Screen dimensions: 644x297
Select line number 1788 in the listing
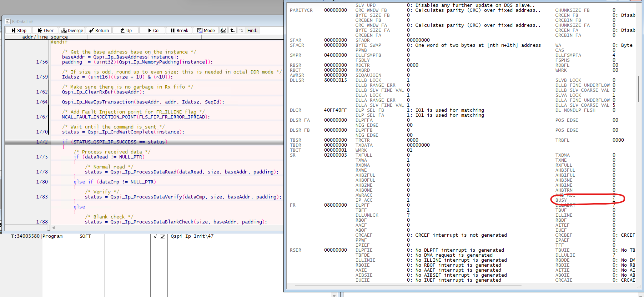pyautogui.click(x=42, y=222)
